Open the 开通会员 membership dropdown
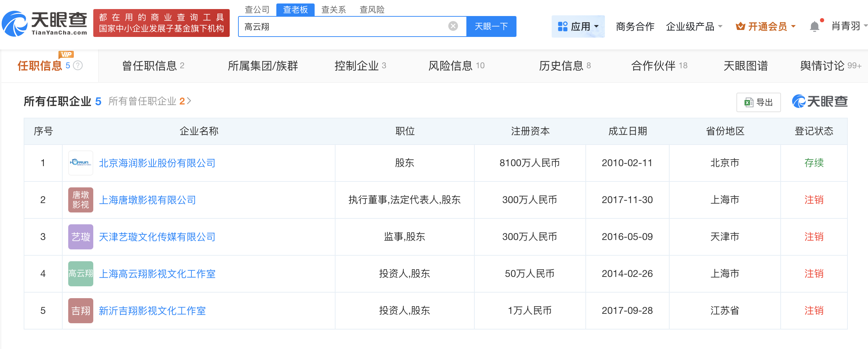Screen dimensions: 868x349 (x=766, y=26)
